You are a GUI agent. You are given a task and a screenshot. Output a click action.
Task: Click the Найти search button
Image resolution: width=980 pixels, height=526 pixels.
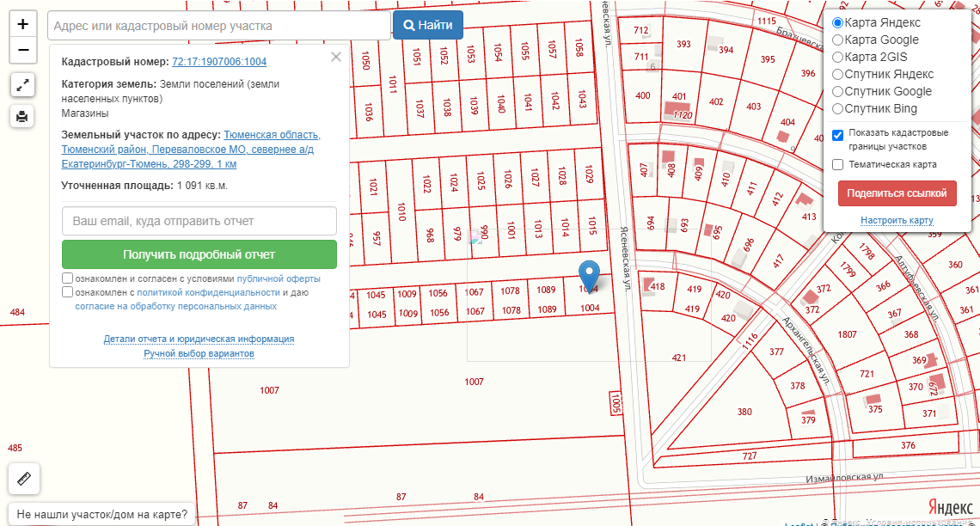(x=428, y=25)
